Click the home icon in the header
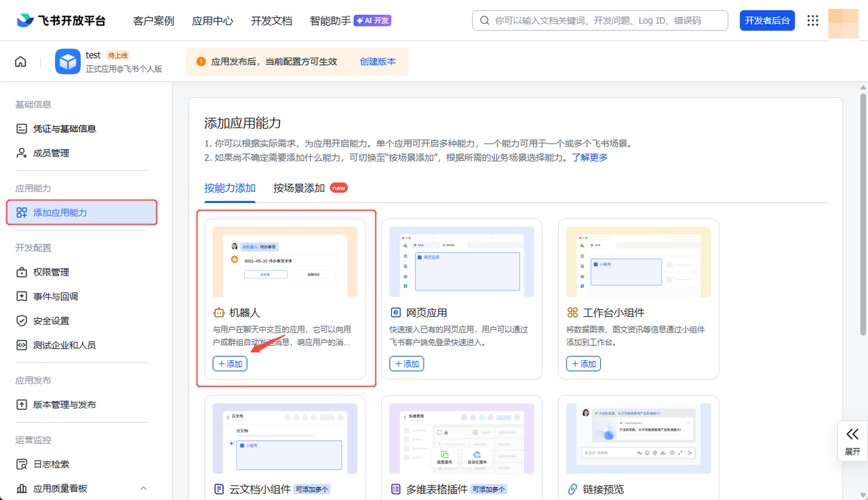The image size is (868, 500). pyautogui.click(x=20, y=62)
